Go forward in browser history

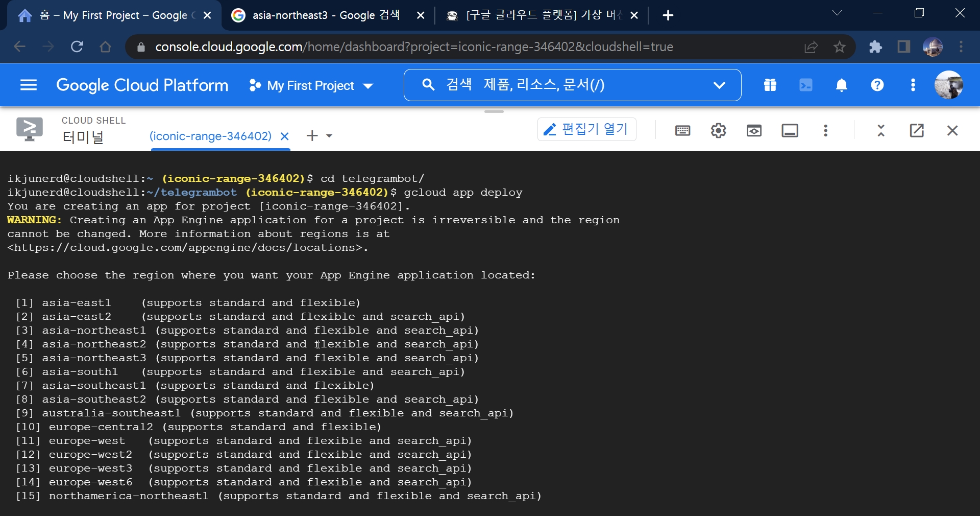pyautogui.click(x=48, y=47)
